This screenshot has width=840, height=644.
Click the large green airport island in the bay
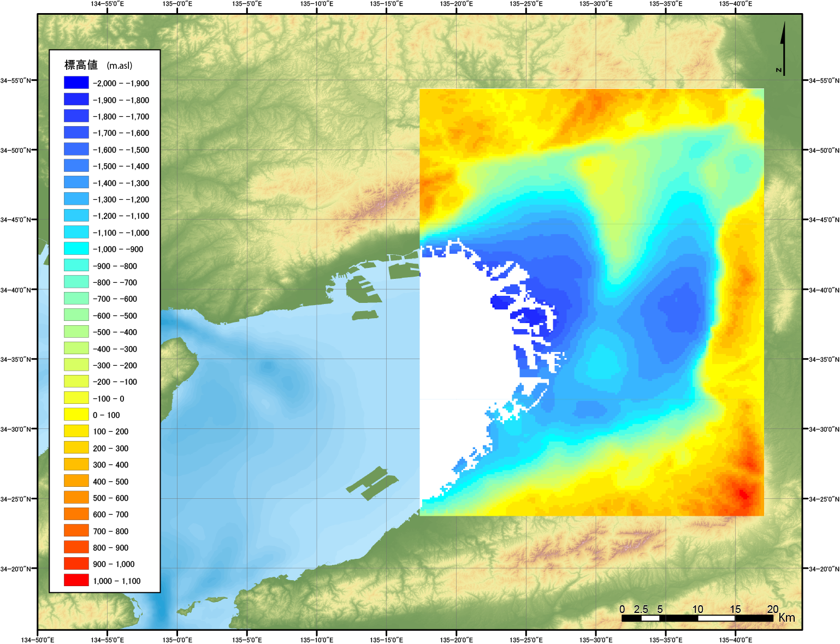[x=372, y=483]
